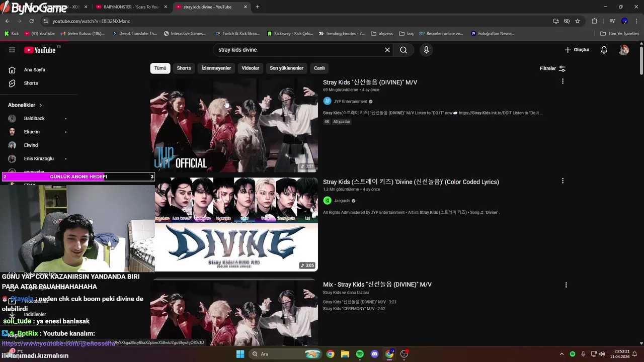Close the BABYMONSTER browser tab
This screenshot has height=362, width=644.
pyautogui.click(x=166, y=7)
